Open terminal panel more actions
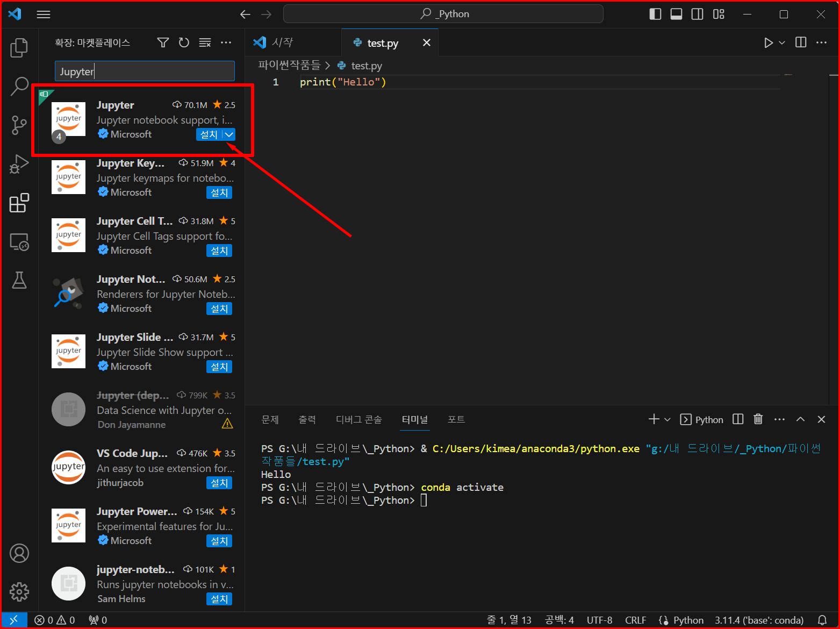Screen dimensions: 840x629 pyautogui.click(x=780, y=419)
